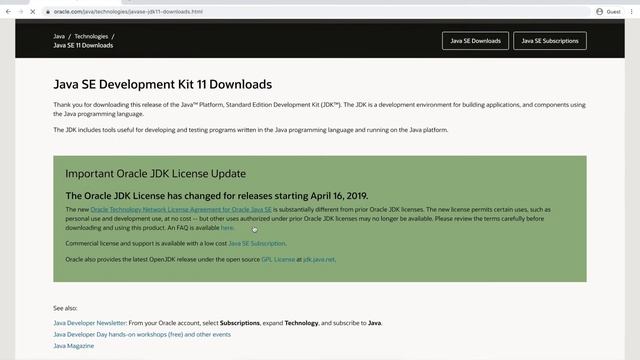Visit jdk.java.net link

point(319,259)
